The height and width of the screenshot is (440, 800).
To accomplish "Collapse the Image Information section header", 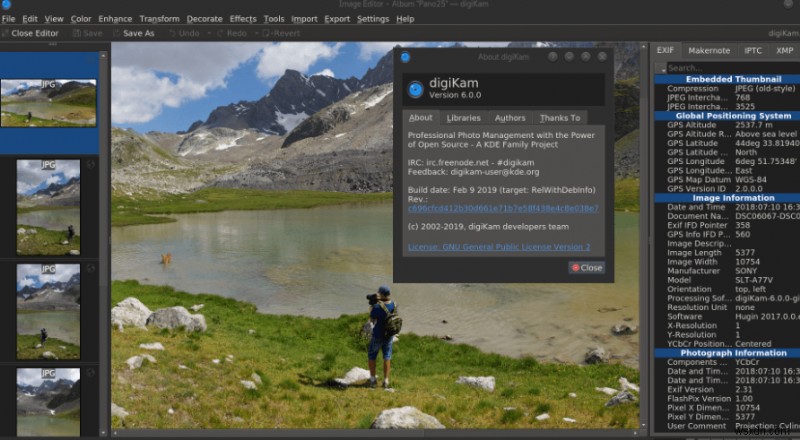I will [728, 198].
